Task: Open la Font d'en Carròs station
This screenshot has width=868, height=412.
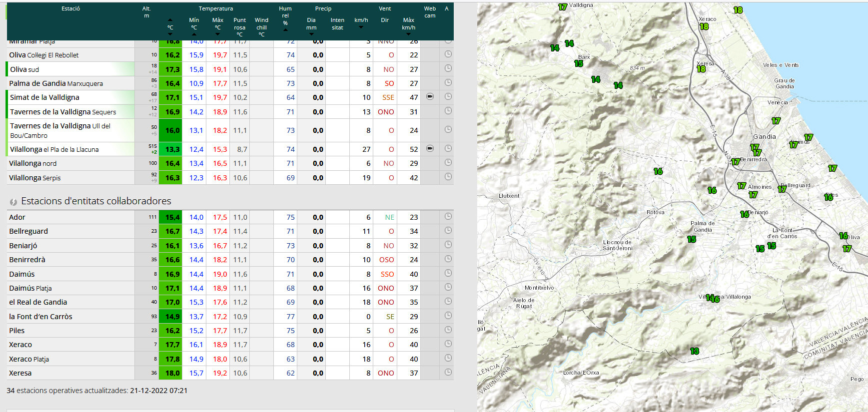Action: pos(40,317)
